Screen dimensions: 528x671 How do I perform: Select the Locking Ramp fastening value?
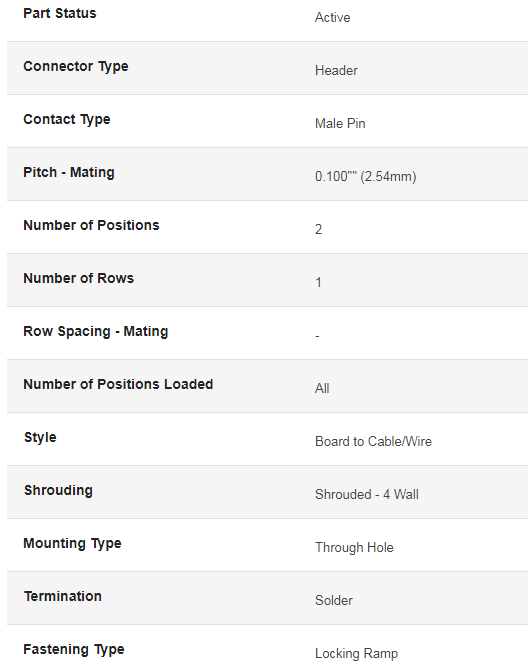356,654
